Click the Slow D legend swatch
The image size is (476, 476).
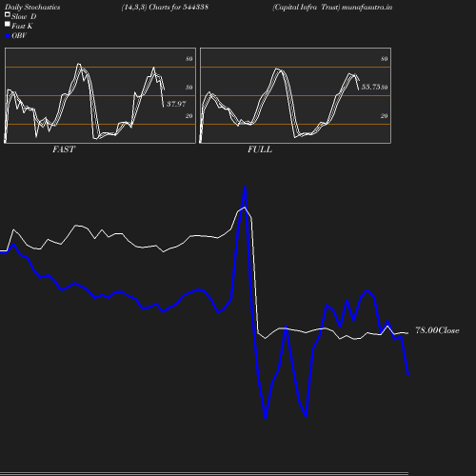pos(8,14)
